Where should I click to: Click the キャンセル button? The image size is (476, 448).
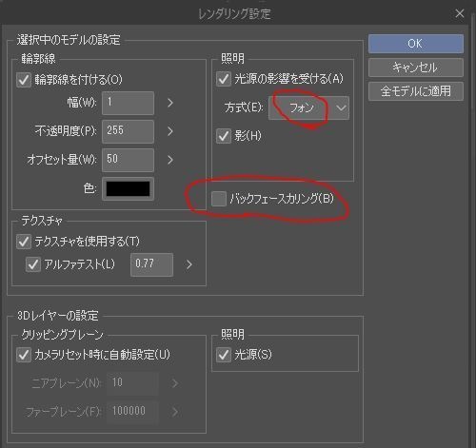416,68
